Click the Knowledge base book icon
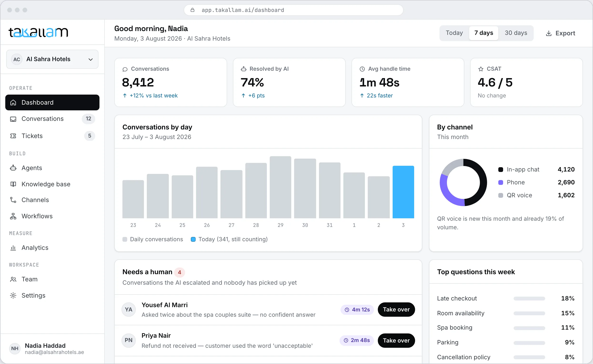Screen dimensions: 593x364 (13, 184)
